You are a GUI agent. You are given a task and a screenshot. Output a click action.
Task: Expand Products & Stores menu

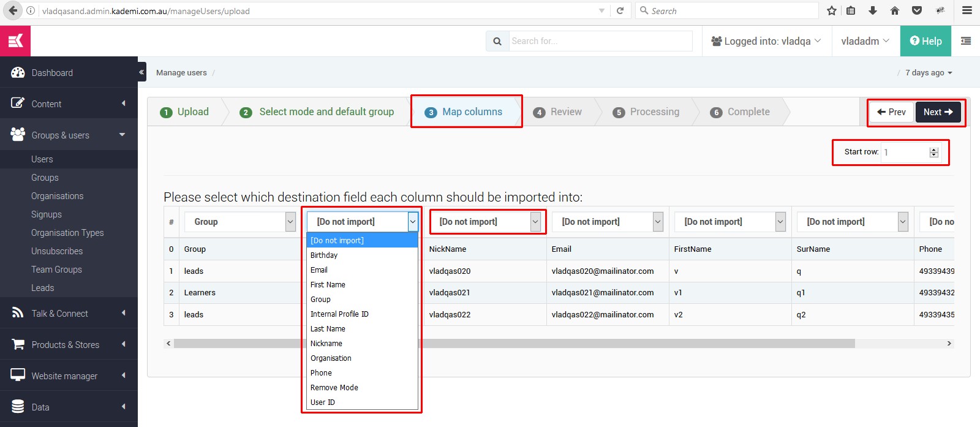(x=69, y=344)
